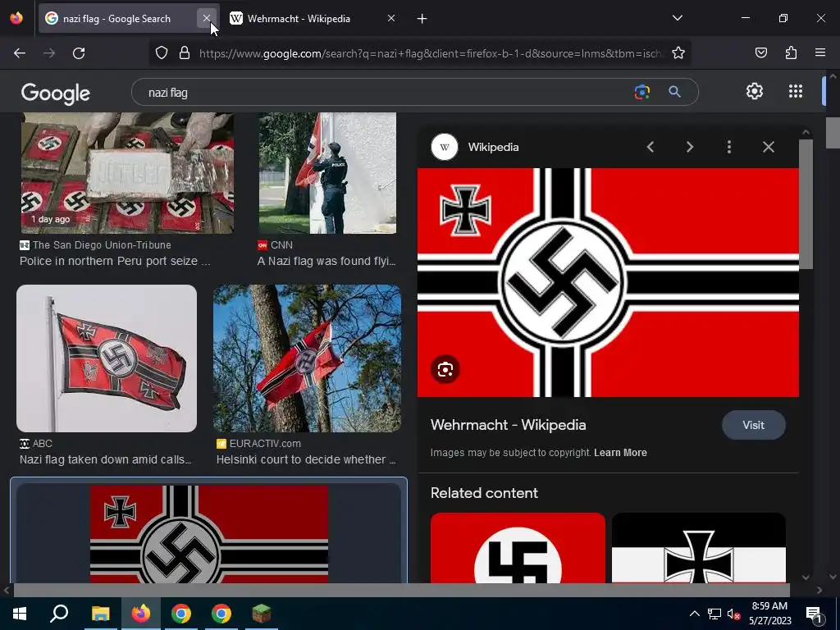
Task: Click the magnifier search button
Action: coord(674,92)
